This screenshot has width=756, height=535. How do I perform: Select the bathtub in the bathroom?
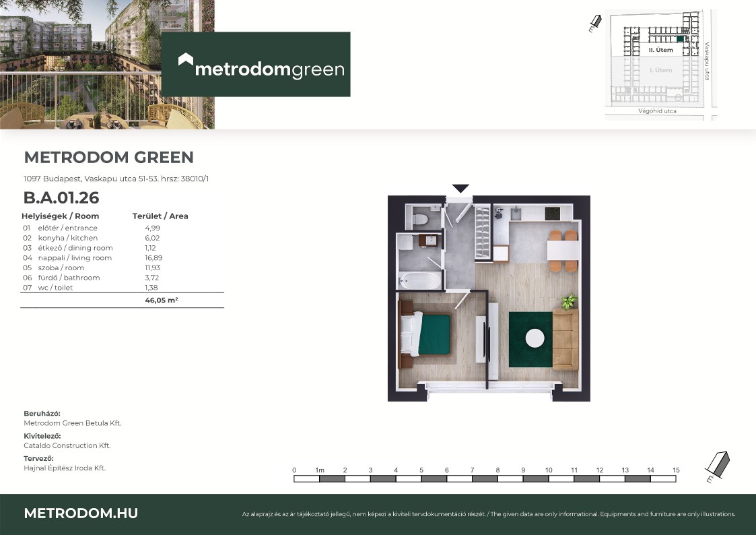[419, 280]
